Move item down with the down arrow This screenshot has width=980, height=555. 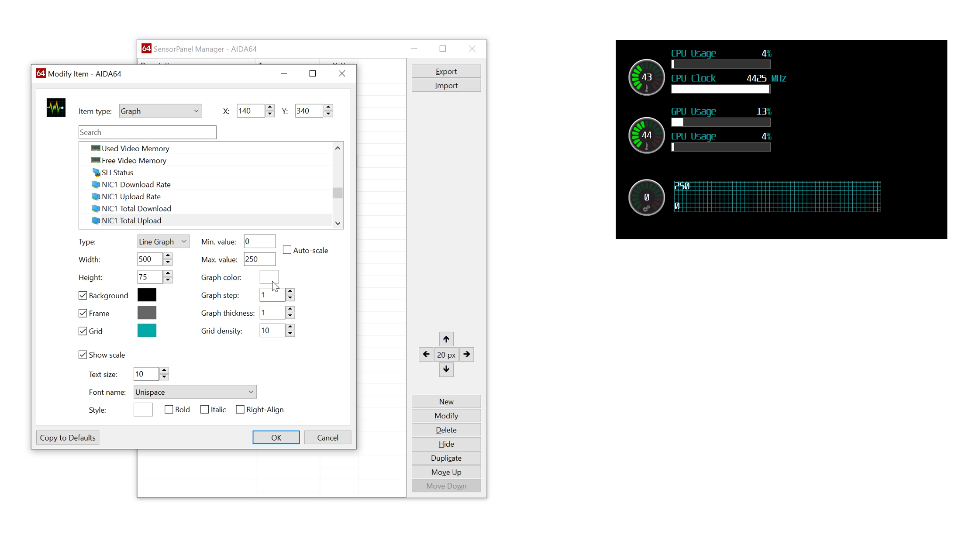tap(446, 369)
